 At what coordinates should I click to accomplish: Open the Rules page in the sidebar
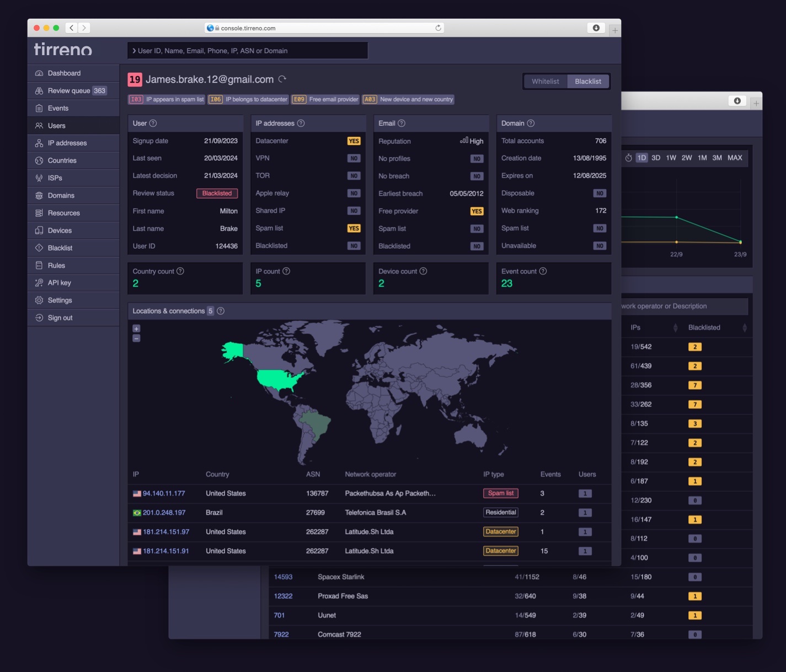point(56,266)
